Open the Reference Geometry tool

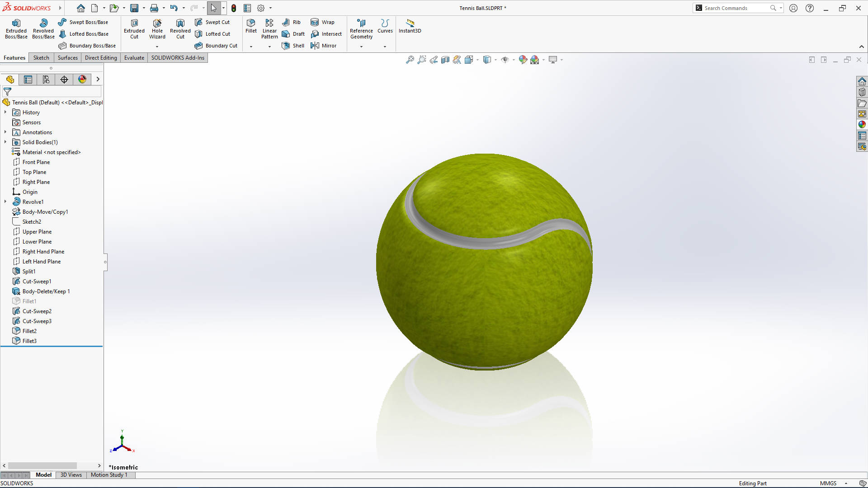361,28
